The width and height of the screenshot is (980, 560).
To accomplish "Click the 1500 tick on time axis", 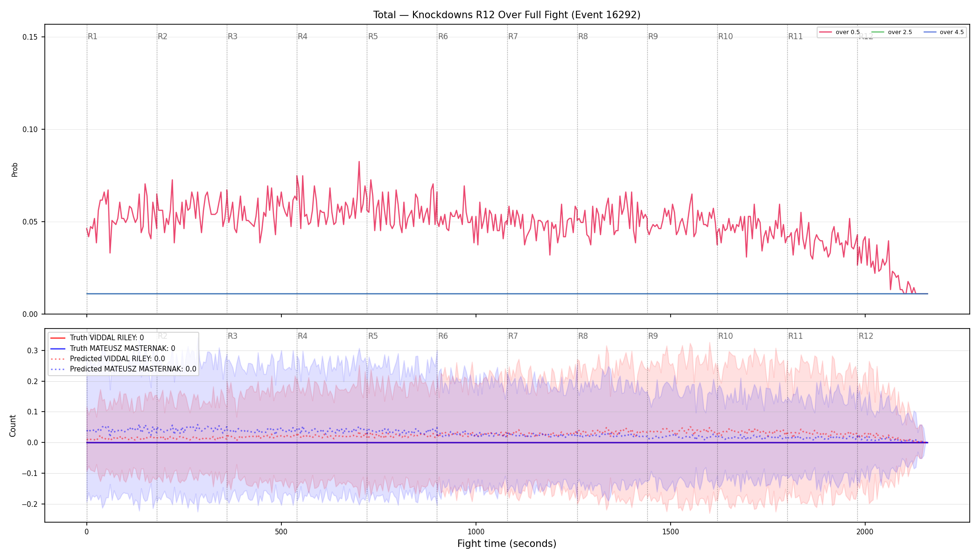I will [x=671, y=532].
